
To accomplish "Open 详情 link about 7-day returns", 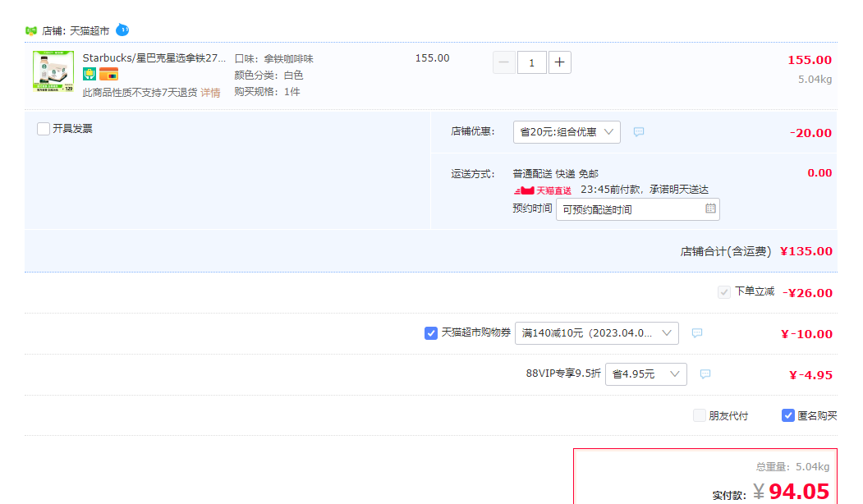I will 210,93.
